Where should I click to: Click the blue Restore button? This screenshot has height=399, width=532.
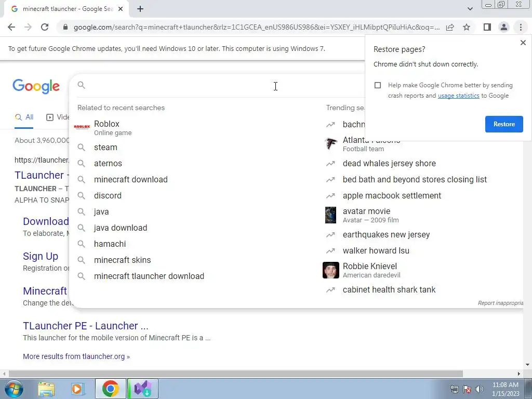click(x=504, y=124)
